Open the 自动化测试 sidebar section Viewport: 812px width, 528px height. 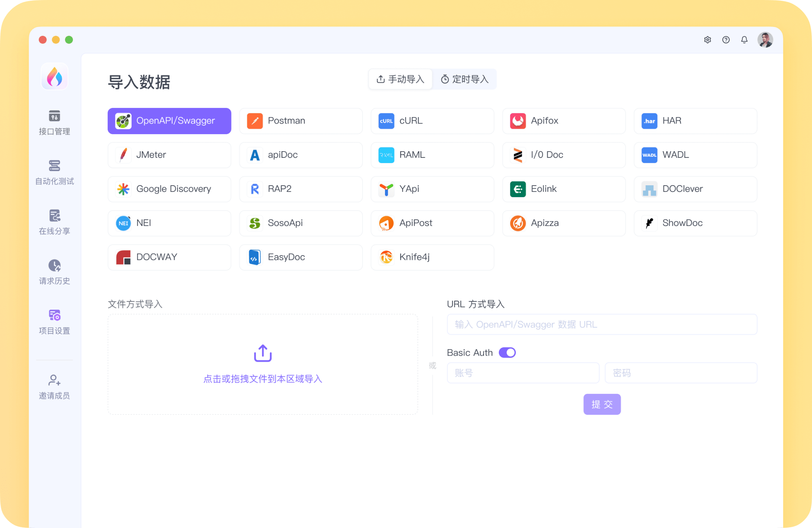click(x=54, y=172)
